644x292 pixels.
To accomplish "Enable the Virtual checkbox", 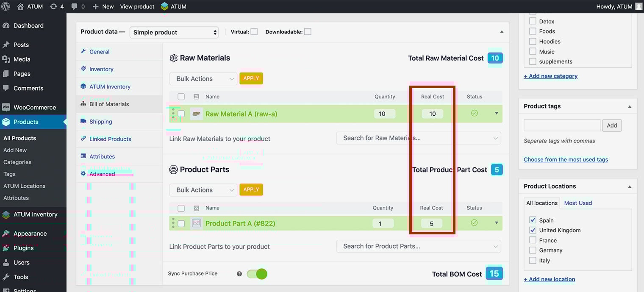I will pos(254,32).
